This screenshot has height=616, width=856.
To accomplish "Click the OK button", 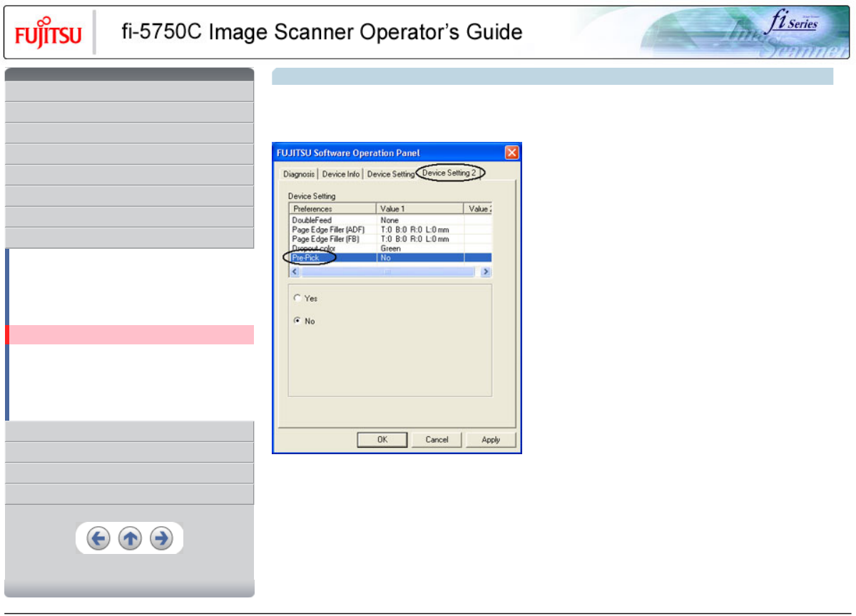I will [382, 440].
